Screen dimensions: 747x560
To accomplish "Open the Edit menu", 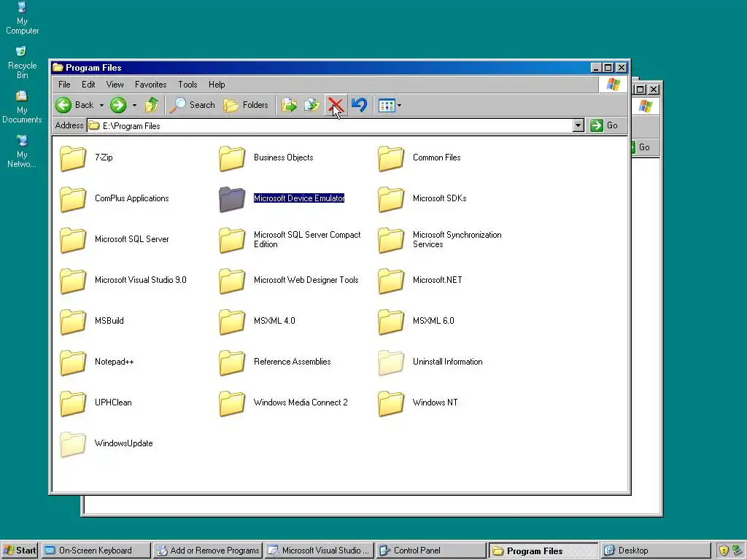I will click(x=88, y=85).
